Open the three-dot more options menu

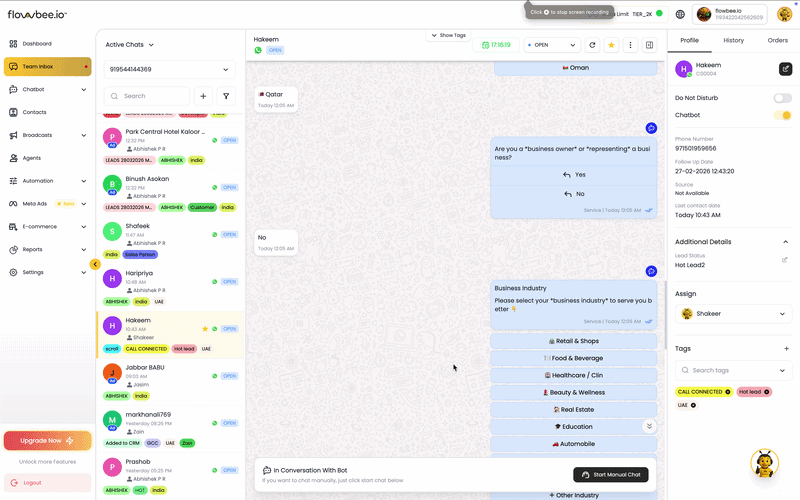pyautogui.click(x=630, y=45)
